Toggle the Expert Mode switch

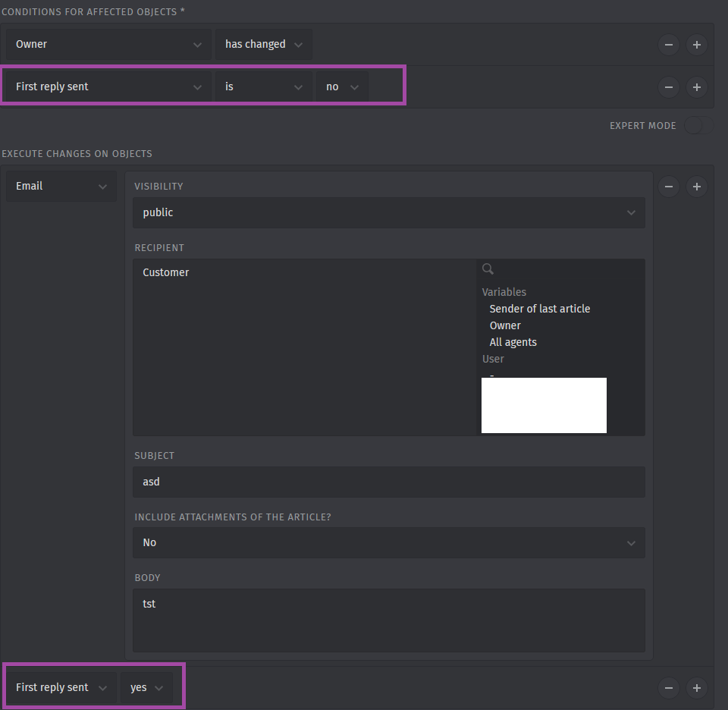coord(698,125)
